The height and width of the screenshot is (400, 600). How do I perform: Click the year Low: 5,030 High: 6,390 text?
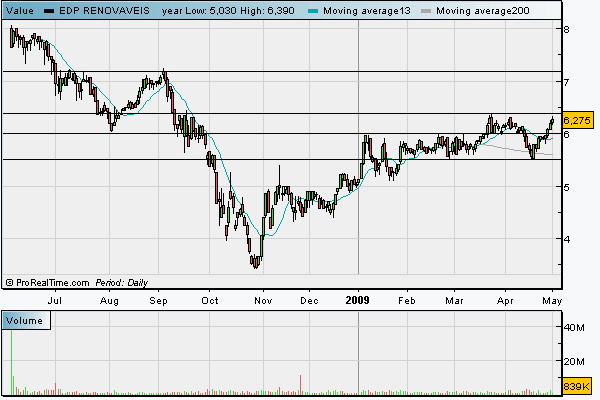tap(228, 11)
